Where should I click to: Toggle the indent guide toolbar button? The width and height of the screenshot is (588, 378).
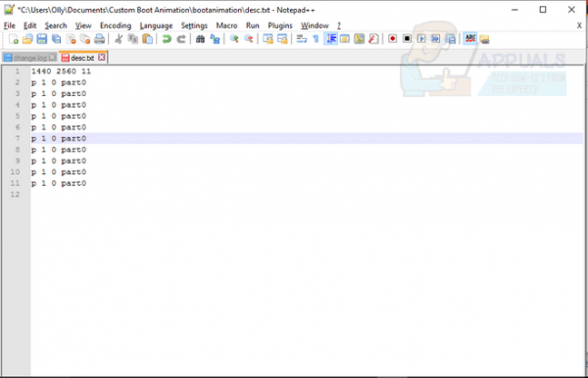tap(331, 39)
